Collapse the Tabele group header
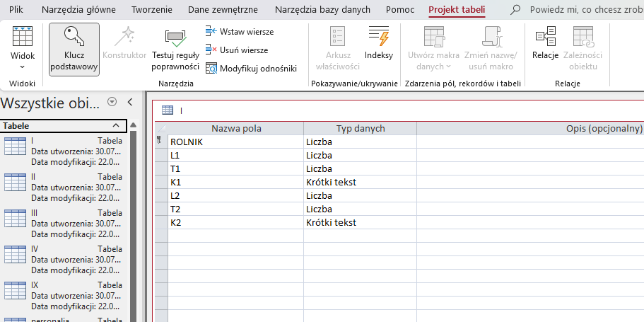Image resolution: width=644 pixels, height=322 pixels. (117, 126)
